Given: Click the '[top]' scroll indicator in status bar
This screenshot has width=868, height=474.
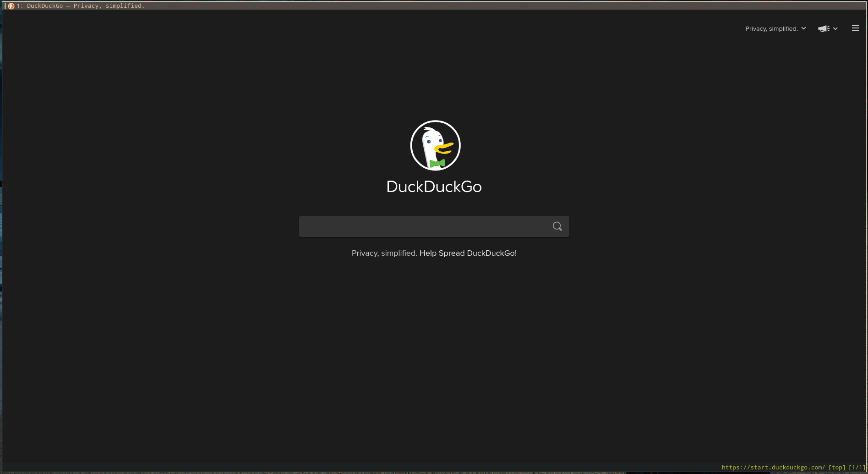Looking at the screenshot, I should click(x=837, y=468).
